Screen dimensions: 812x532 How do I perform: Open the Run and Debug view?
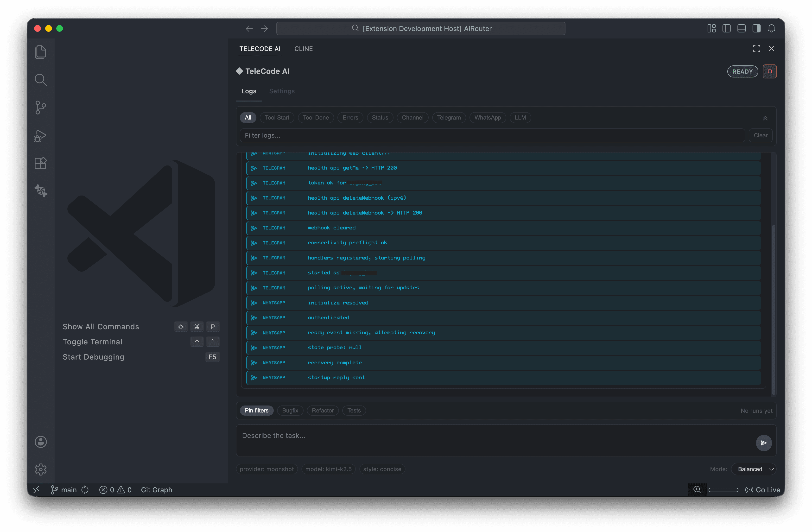(41, 135)
